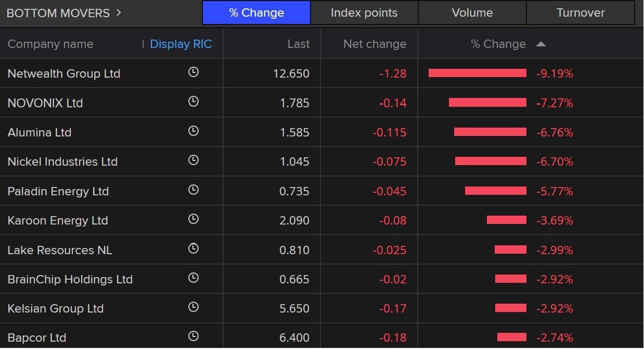Open Kelsian Group Ltd company name
Viewport: 644px width, 349px height.
click(x=56, y=308)
